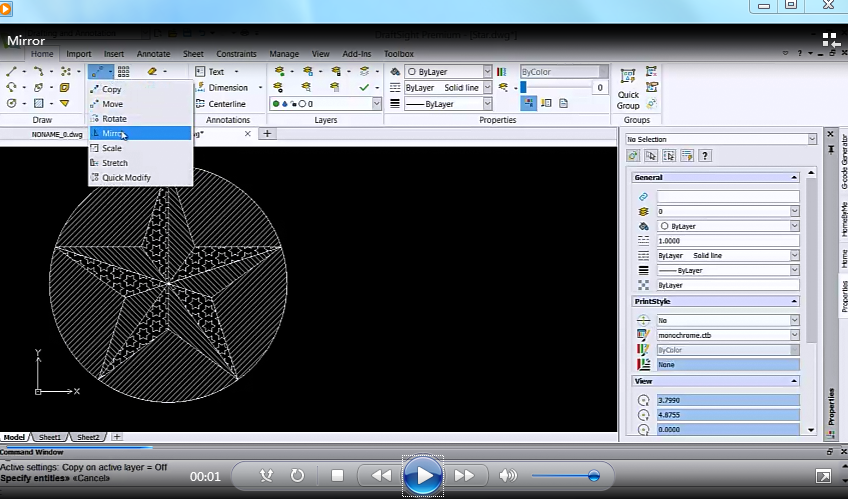Click the help question mark in Properties panel
Viewport: 848px width, 499px height.
click(705, 156)
